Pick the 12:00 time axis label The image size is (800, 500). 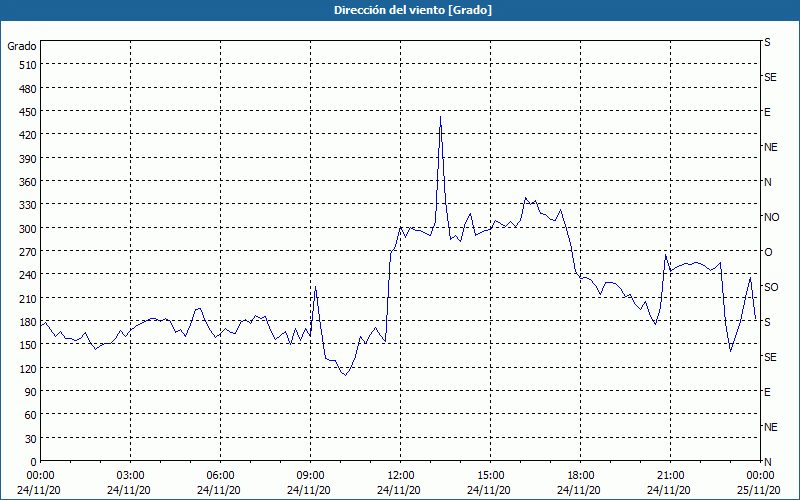coord(401,476)
